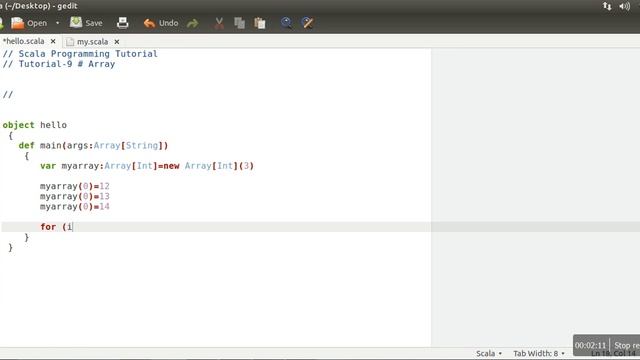
Task: Stop the screen recording
Action: (x=627, y=345)
